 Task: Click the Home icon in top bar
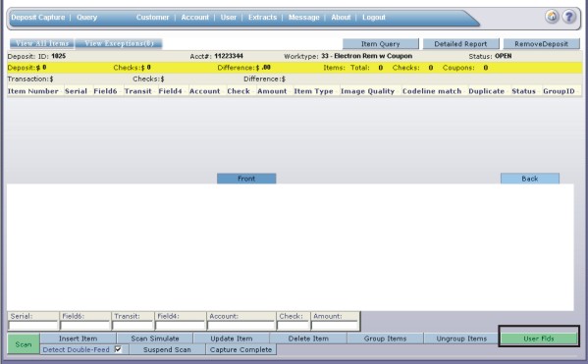point(552,17)
